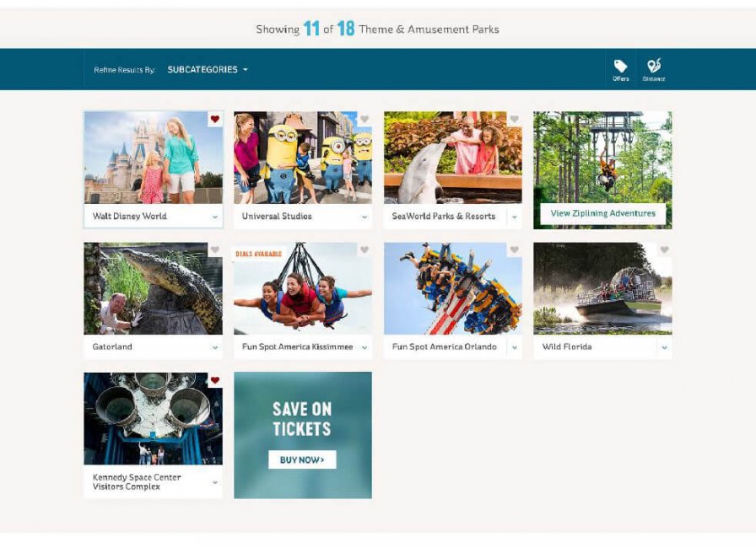Viewport: 756px width, 548px height.
Task: Remove Kennedy Space Center from favorites
Action: coord(215,380)
